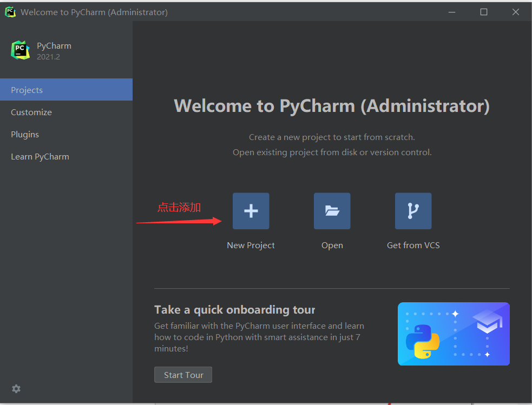Click the Get from VCS branch icon
This screenshot has height=405, width=532.
tap(413, 211)
